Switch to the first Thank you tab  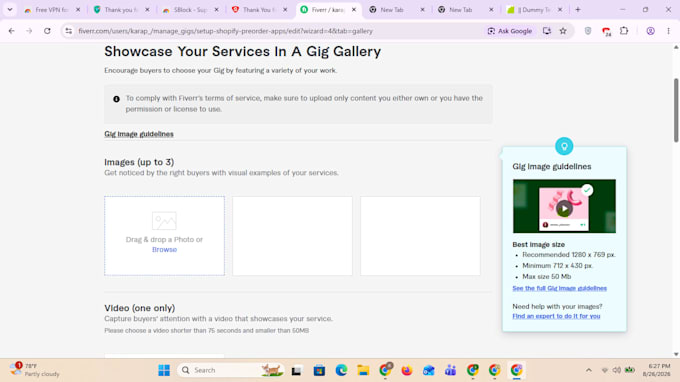[120, 10]
